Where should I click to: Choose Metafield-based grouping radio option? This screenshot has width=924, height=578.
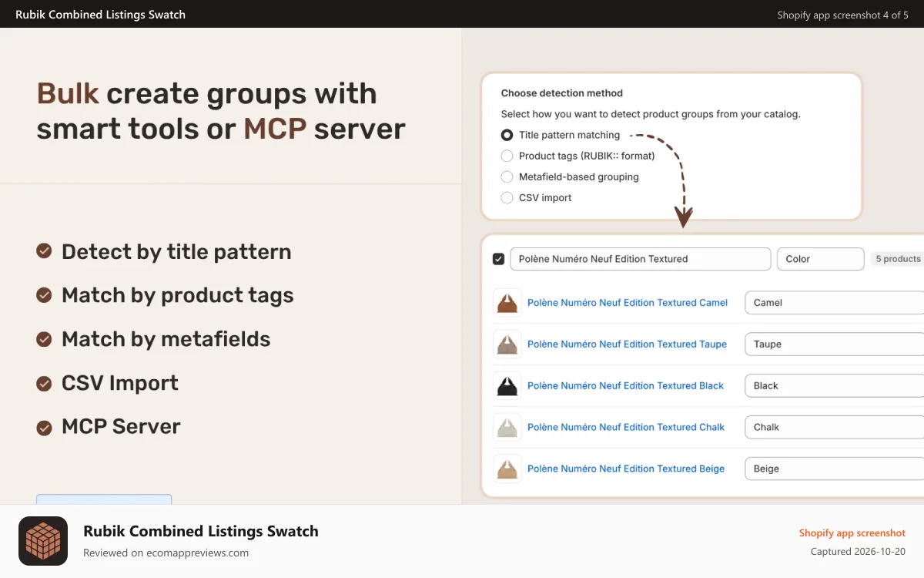(x=507, y=176)
